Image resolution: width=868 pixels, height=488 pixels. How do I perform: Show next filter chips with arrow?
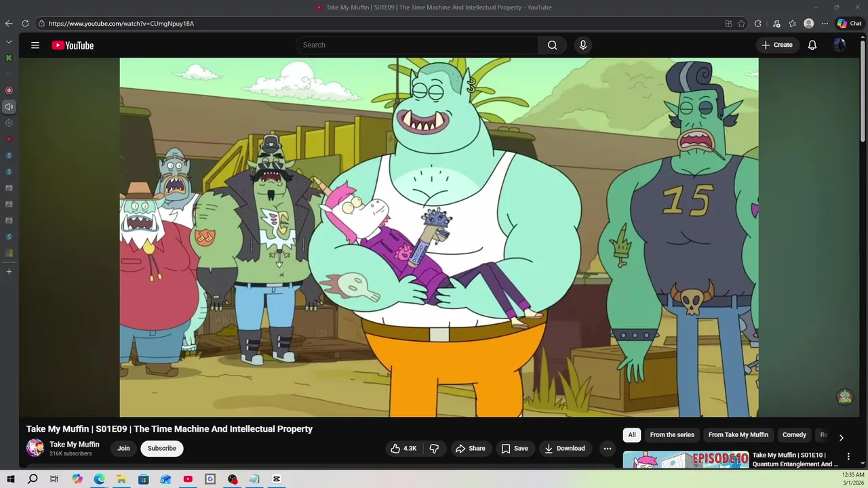841,437
